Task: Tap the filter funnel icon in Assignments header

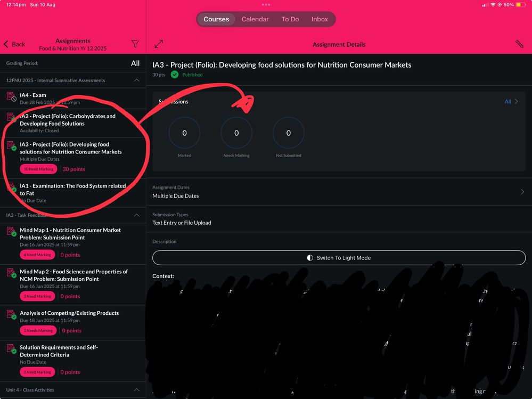Action: pos(135,44)
